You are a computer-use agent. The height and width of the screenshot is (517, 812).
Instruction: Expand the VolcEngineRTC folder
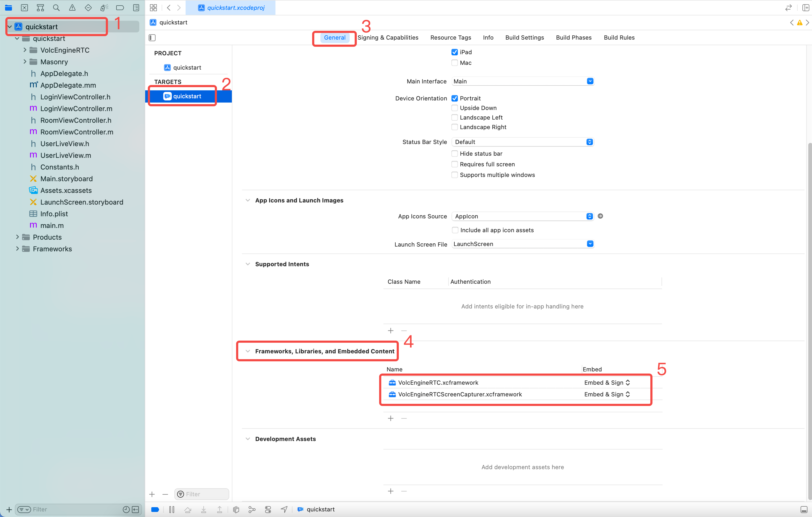tap(25, 50)
